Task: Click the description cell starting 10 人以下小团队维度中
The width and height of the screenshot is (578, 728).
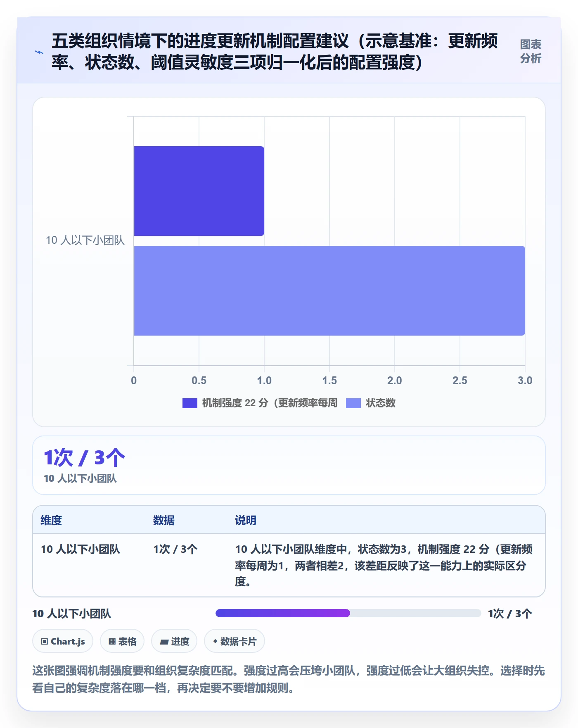Action: tap(384, 565)
